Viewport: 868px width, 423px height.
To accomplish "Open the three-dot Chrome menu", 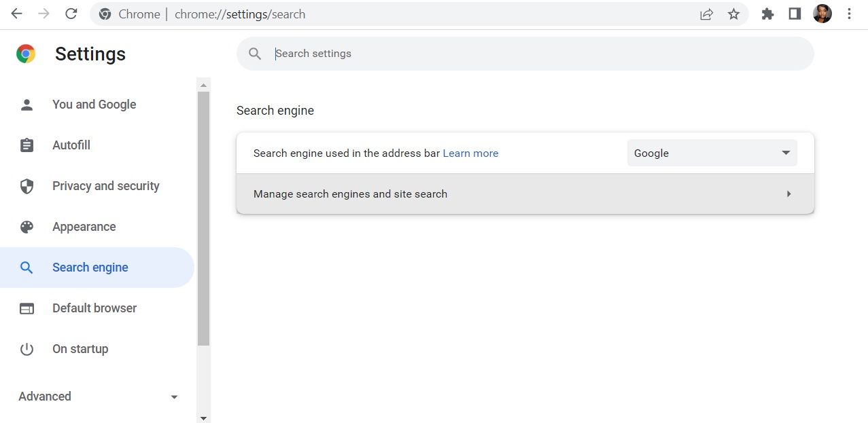I will point(849,14).
